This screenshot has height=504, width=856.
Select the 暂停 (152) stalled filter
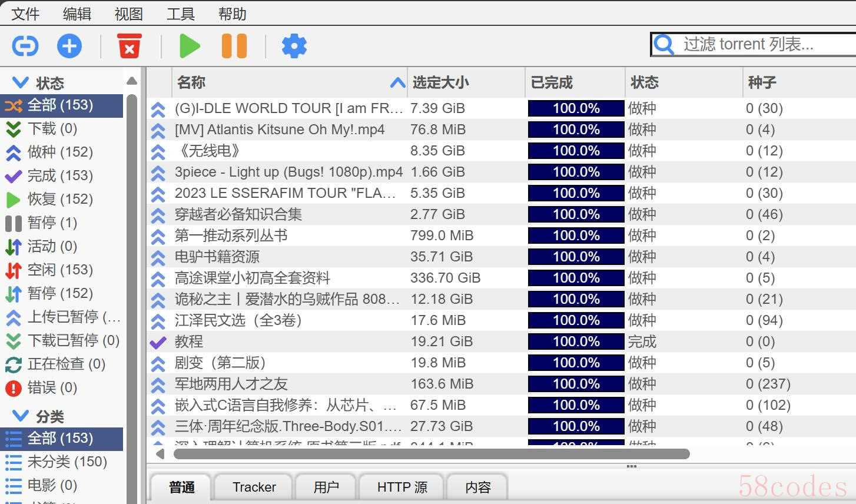[61, 294]
